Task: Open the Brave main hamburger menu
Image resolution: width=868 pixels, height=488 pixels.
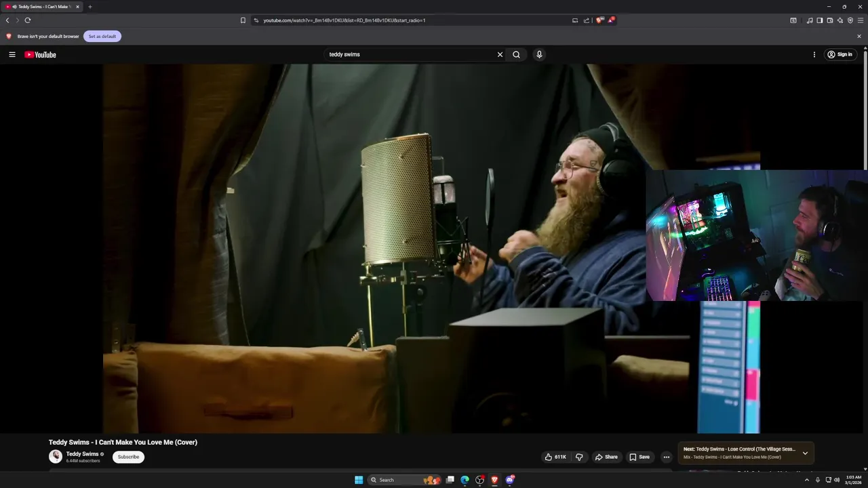Action: pos(861,20)
